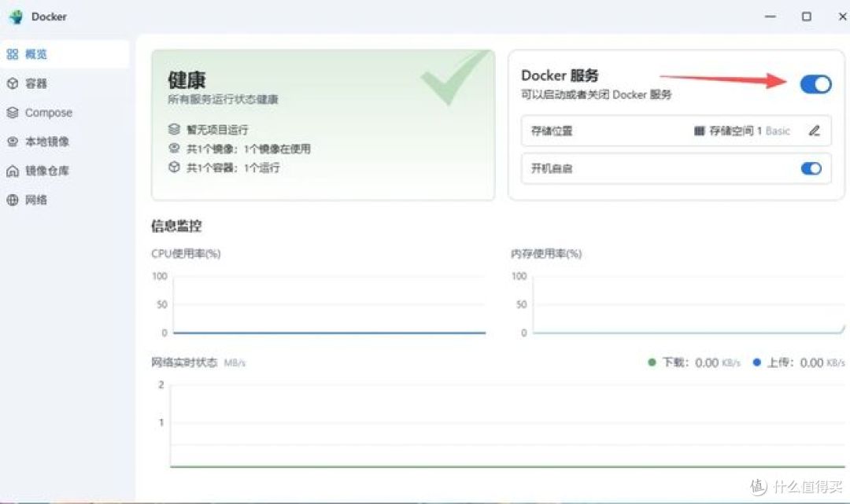Click the 网络实时状态 chart title
Screen dimensions: 850x504
click(183, 362)
